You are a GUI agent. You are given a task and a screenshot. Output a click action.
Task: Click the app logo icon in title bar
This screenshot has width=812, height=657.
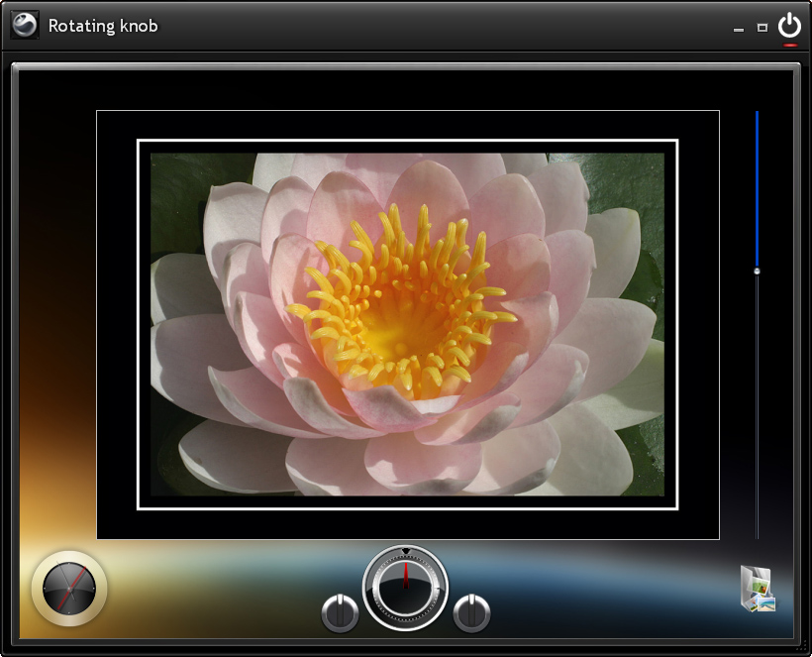coord(25,25)
